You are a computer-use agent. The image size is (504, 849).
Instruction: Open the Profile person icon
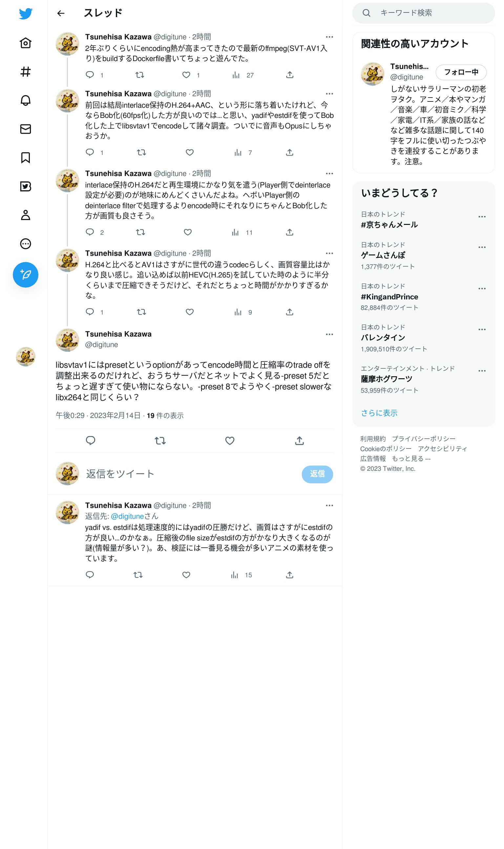click(x=26, y=215)
